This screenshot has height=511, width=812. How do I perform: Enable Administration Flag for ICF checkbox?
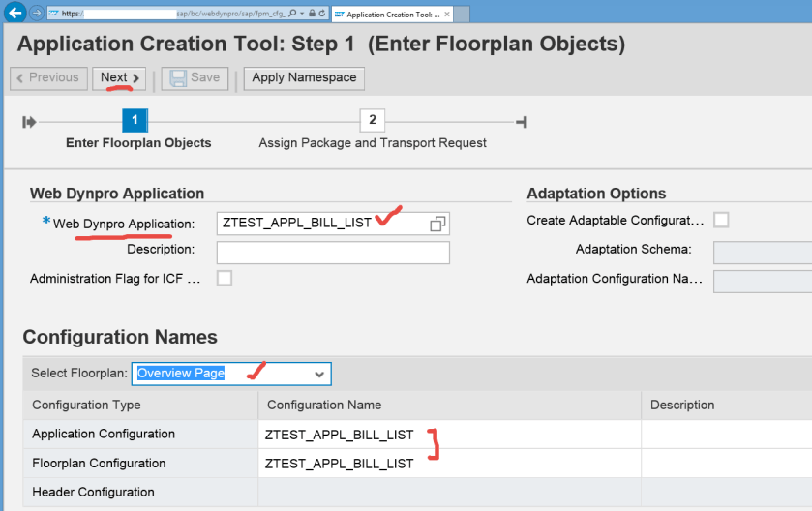(225, 279)
